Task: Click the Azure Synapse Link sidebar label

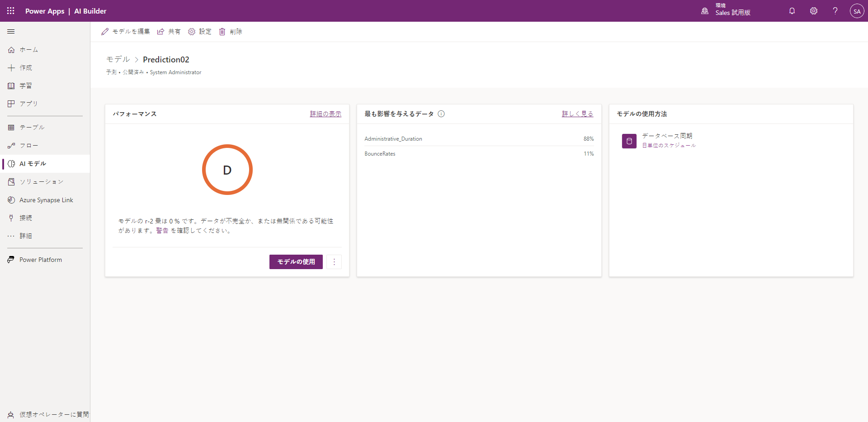Action: 46,200
